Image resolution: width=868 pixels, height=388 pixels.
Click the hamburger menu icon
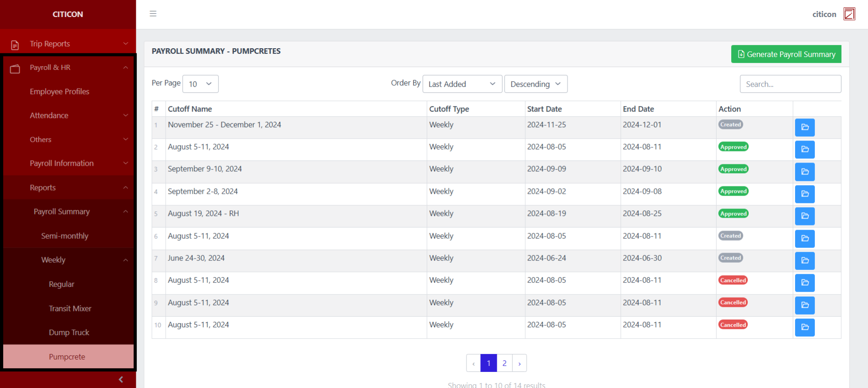[153, 14]
